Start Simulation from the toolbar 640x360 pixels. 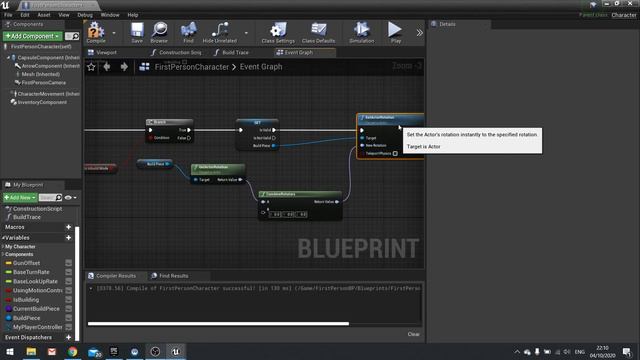(362, 32)
